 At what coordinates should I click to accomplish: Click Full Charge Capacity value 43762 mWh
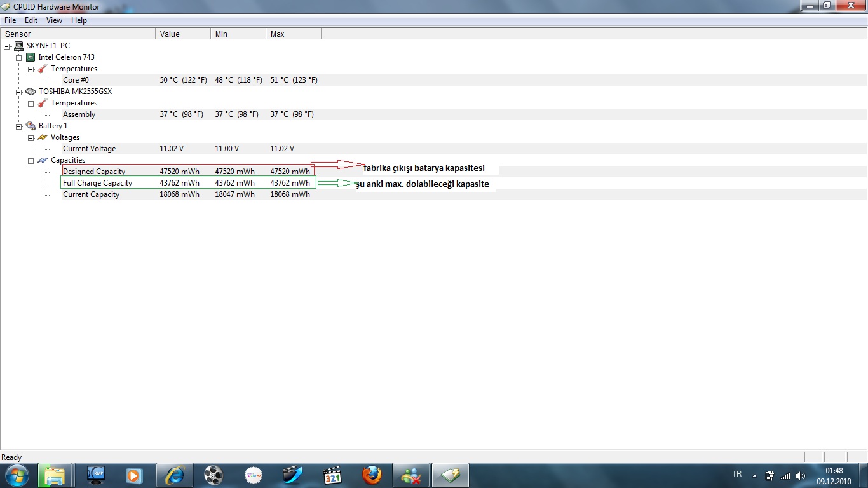coord(179,183)
